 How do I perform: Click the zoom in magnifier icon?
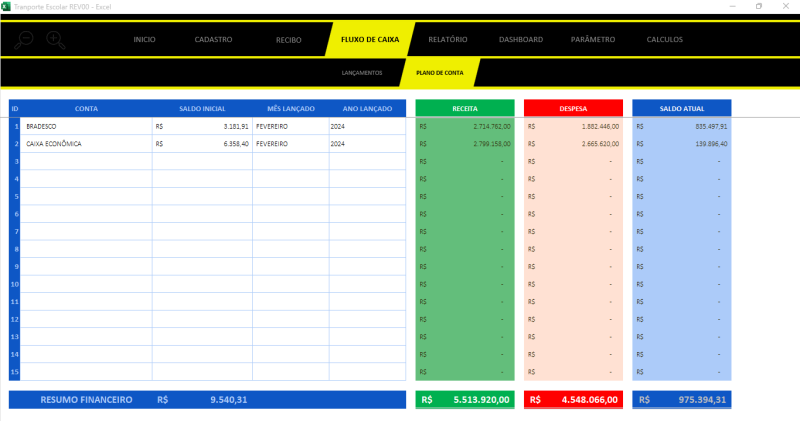(55, 40)
